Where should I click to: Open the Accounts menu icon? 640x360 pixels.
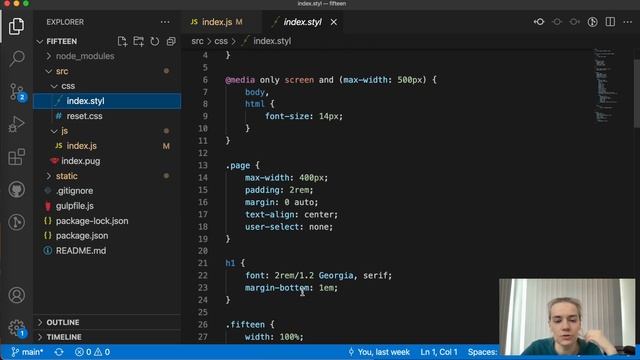tap(16, 295)
